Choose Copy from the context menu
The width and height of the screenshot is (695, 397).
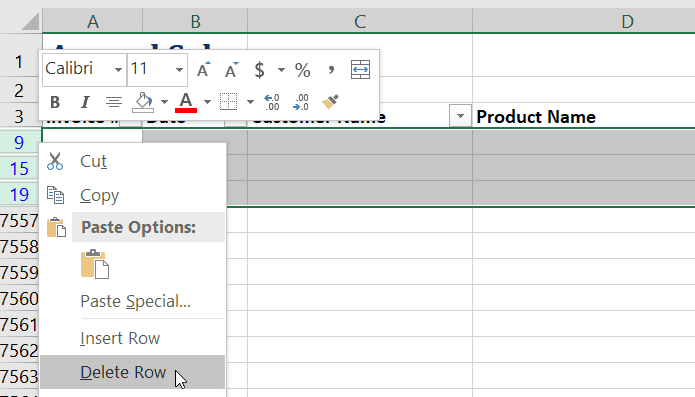133,195
